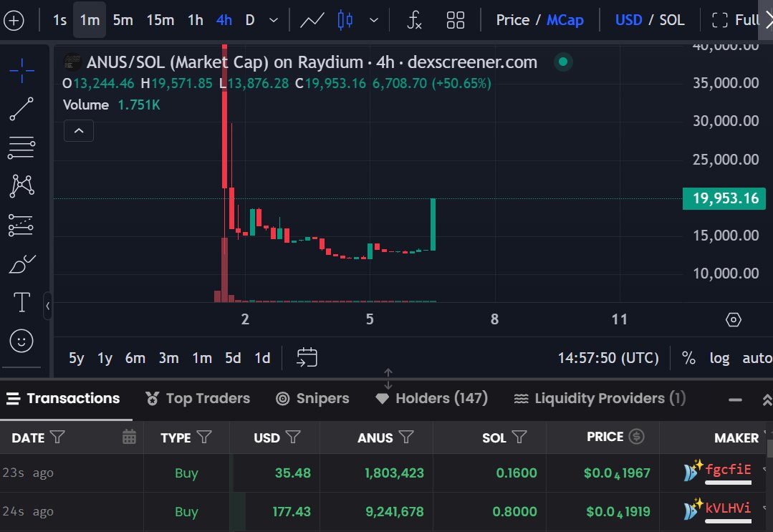Switch display to MCap

coord(565,20)
